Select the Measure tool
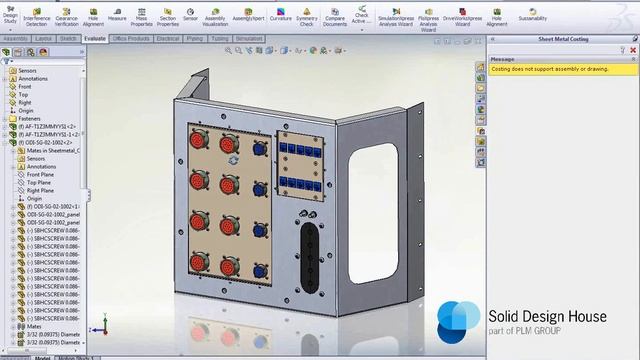 tap(117, 15)
